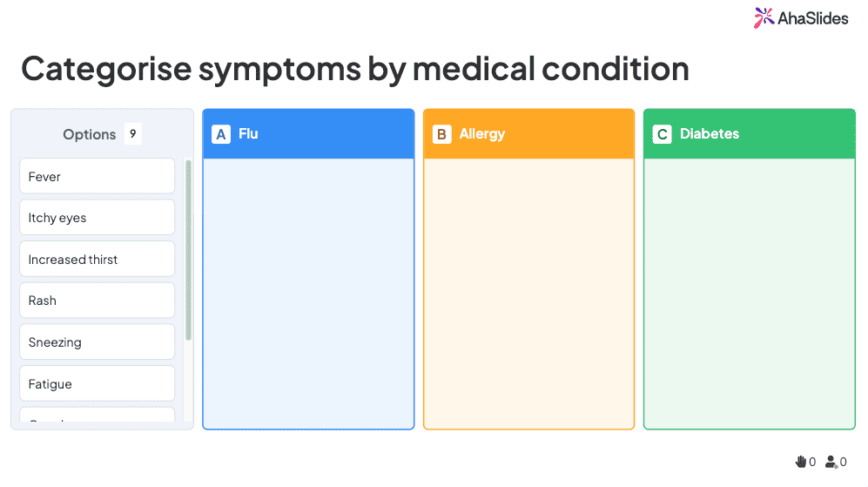Click inside the Diabetes drop area
This screenshot has height=487, width=868.
[750, 293]
